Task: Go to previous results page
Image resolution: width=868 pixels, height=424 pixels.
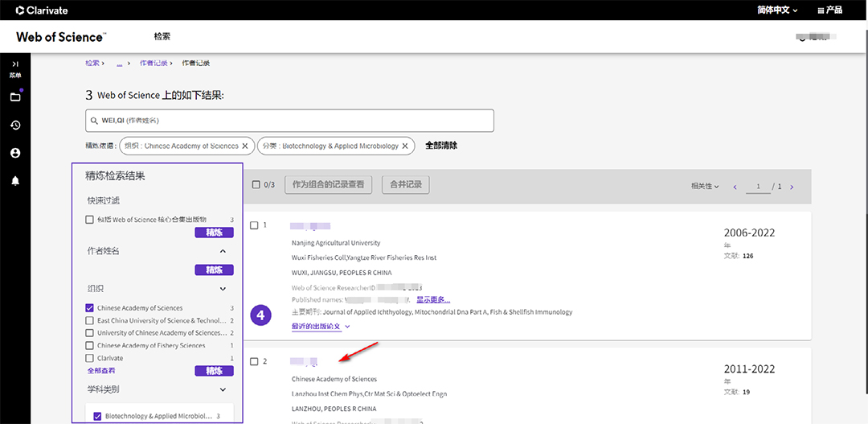Action: click(735, 187)
